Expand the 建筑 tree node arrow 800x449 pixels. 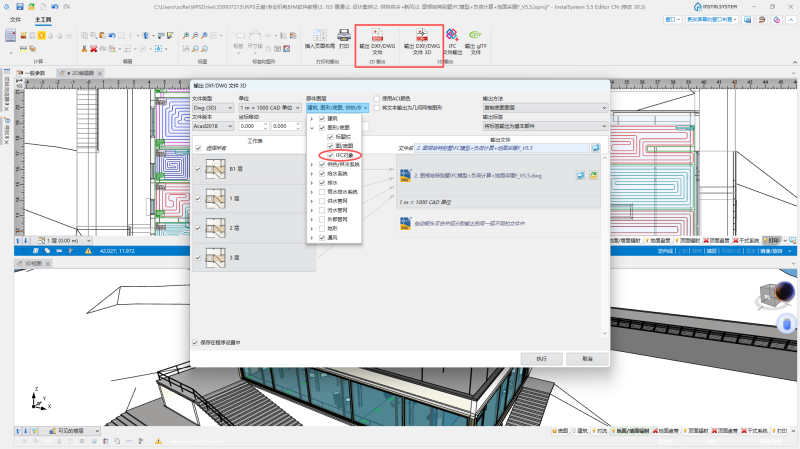click(312, 118)
